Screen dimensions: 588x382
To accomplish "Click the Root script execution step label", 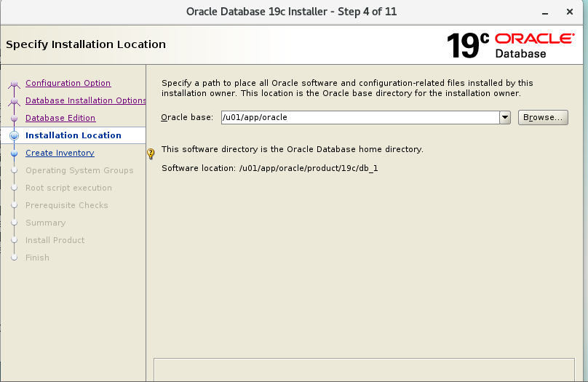I will click(x=68, y=188).
